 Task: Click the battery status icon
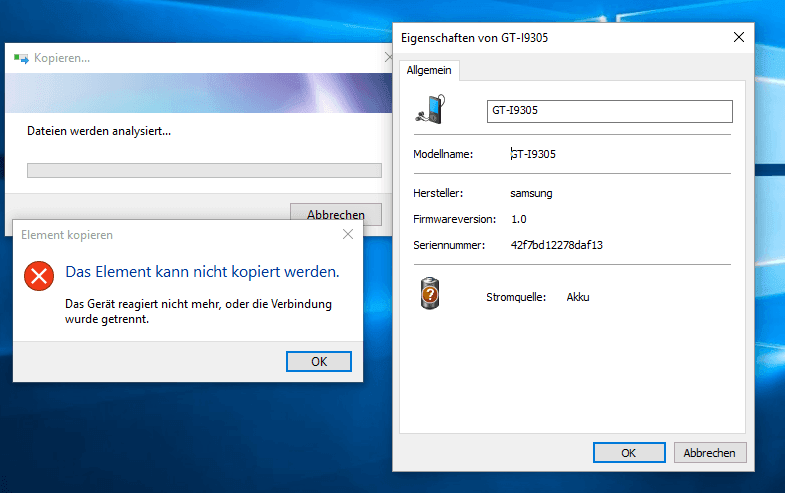(430, 293)
